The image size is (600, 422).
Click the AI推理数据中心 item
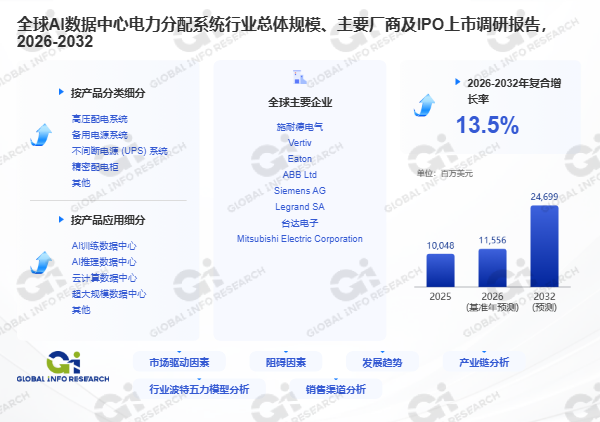pos(104,262)
